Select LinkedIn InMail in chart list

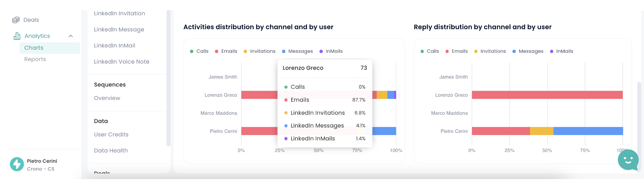[x=115, y=45]
